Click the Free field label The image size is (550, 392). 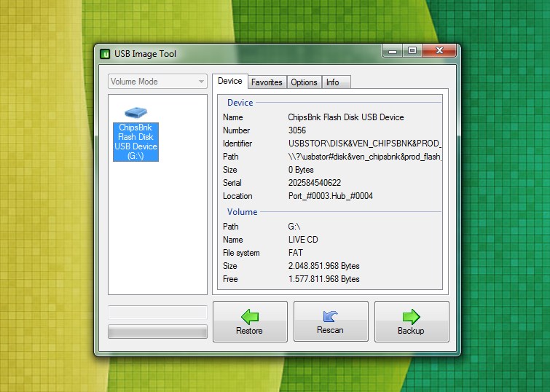coord(230,279)
